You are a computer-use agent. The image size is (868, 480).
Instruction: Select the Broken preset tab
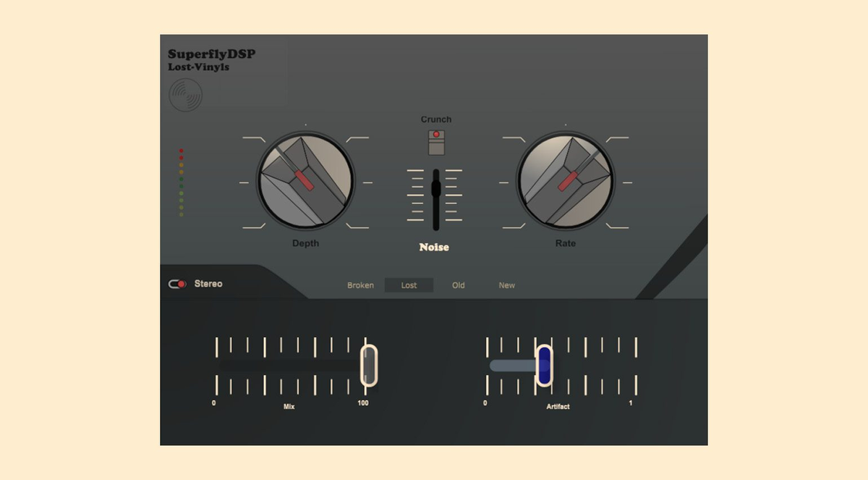(360, 285)
